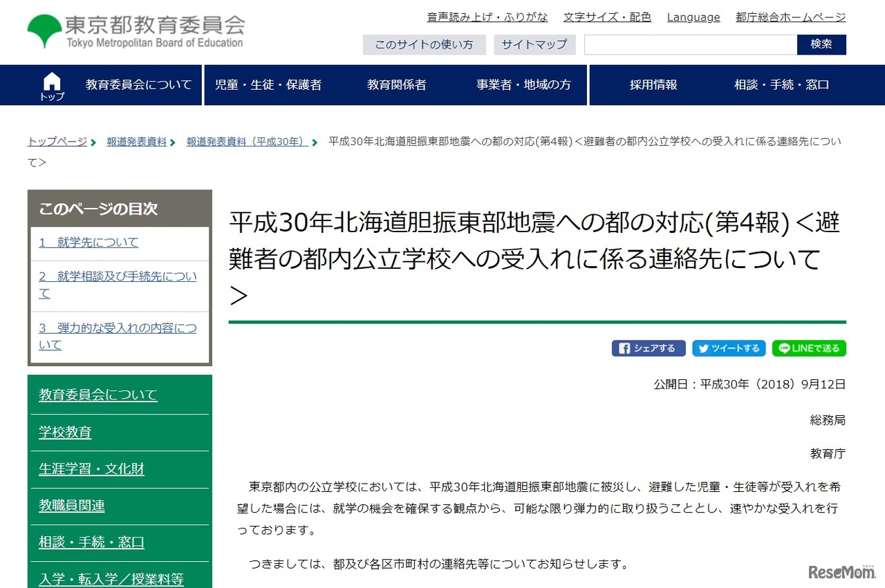Screen dimensions: 885x588
Task: Click the LINEで送る share icon
Action: click(x=809, y=348)
